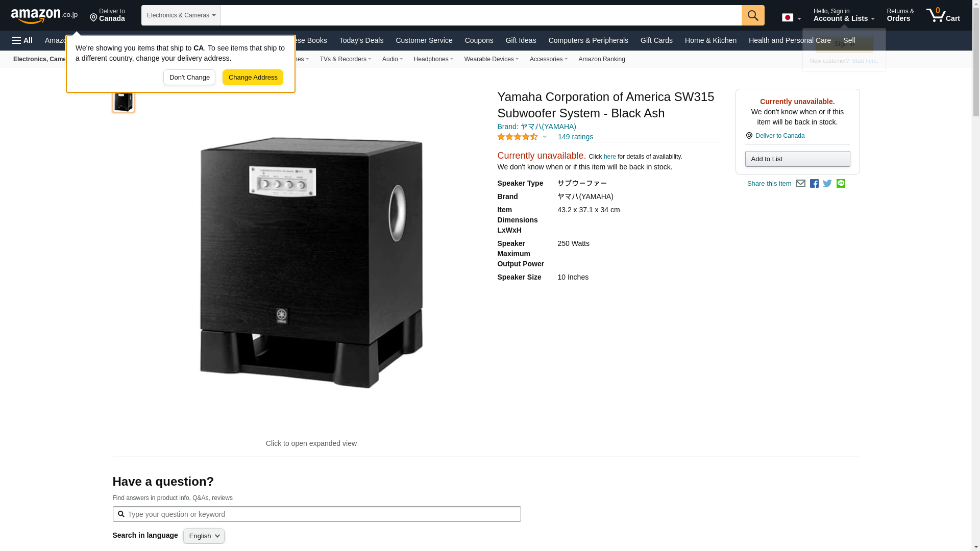
Task: Open the 149 ratings link
Action: (x=575, y=137)
